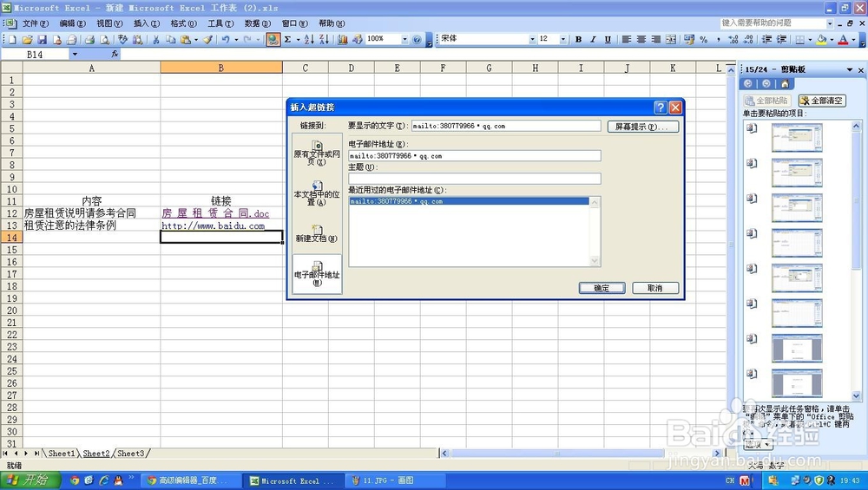Save the workbook with floppy icon
This screenshot has height=490, width=868.
[x=42, y=39]
